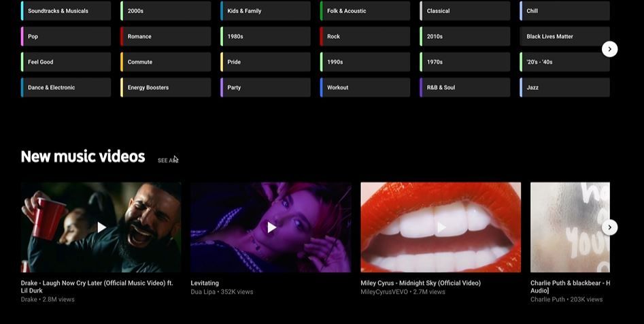
Task: Choose the R&B & Soul genre
Action: click(x=465, y=87)
